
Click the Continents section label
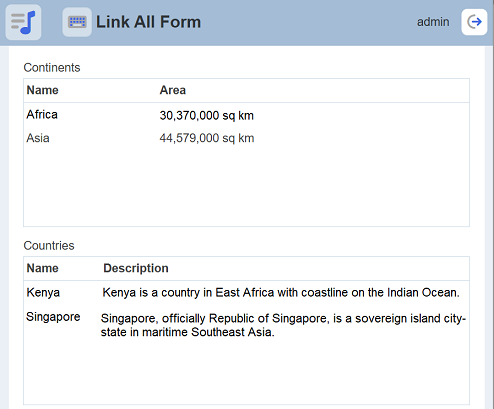pos(52,68)
